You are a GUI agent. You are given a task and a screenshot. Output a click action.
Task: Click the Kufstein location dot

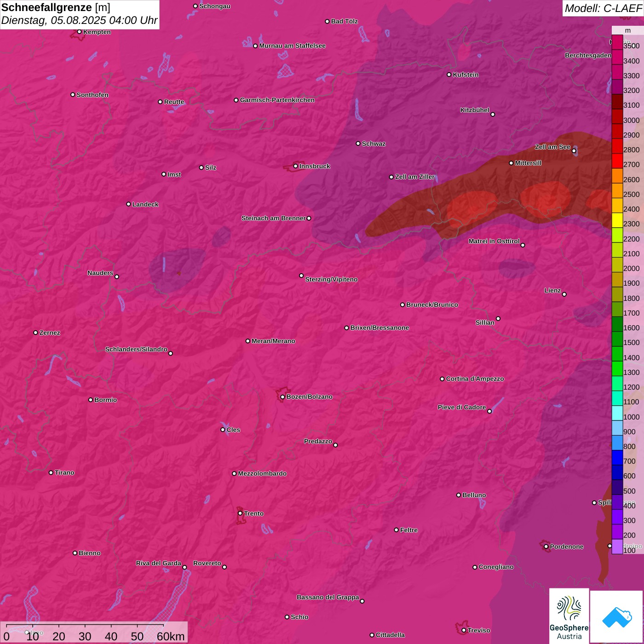pyautogui.click(x=449, y=75)
